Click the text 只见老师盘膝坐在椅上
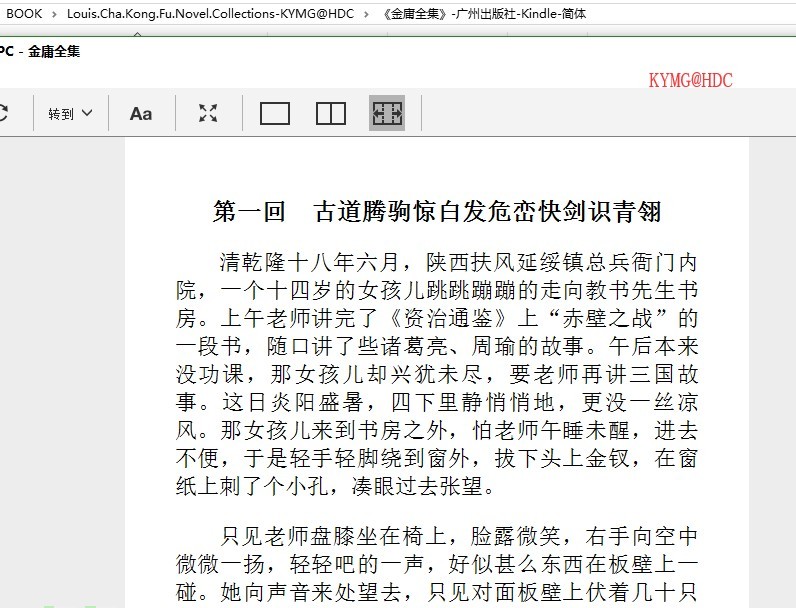The width and height of the screenshot is (796, 608). point(334,536)
